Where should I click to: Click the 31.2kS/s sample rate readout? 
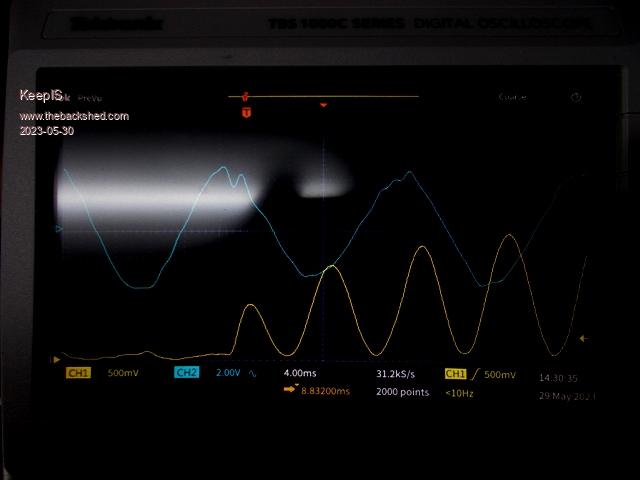396,373
